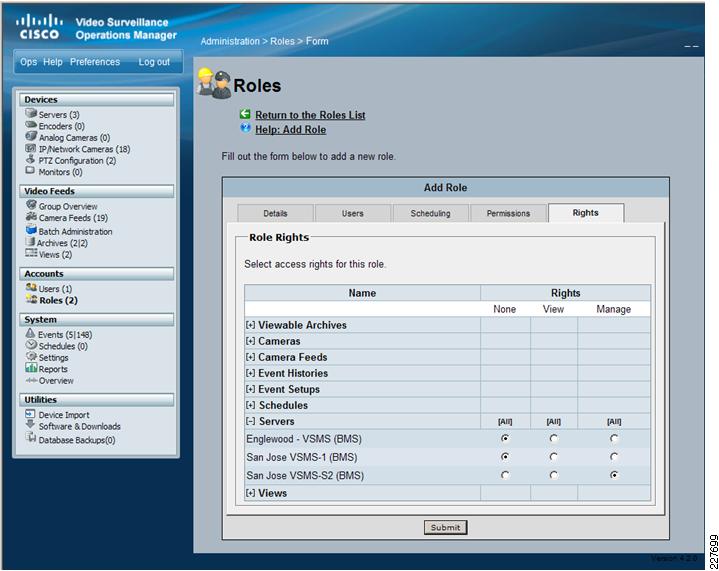
Task: Click Return to the Roles List link
Action: pyautogui.click(x=310, y=115)
